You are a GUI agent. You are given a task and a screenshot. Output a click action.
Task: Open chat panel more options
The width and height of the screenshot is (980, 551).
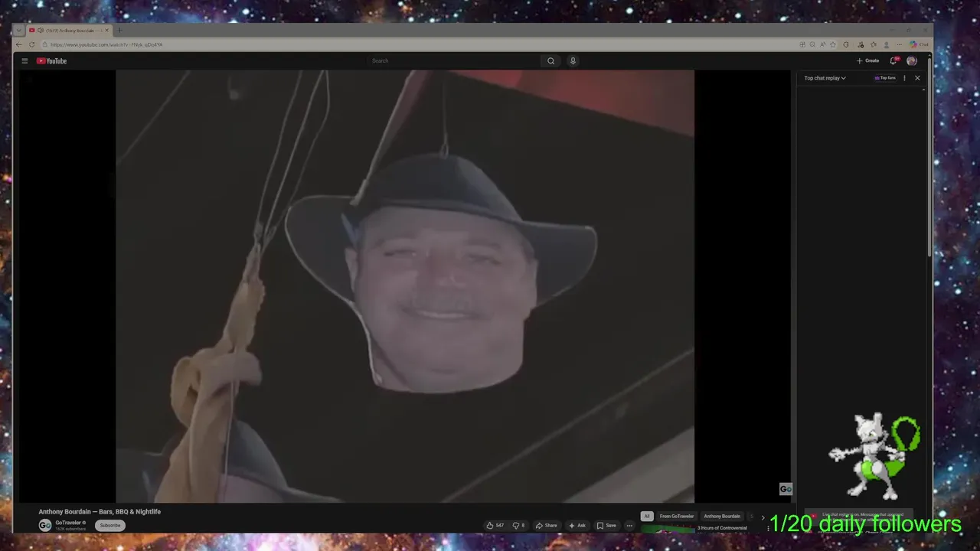point(905,78)
